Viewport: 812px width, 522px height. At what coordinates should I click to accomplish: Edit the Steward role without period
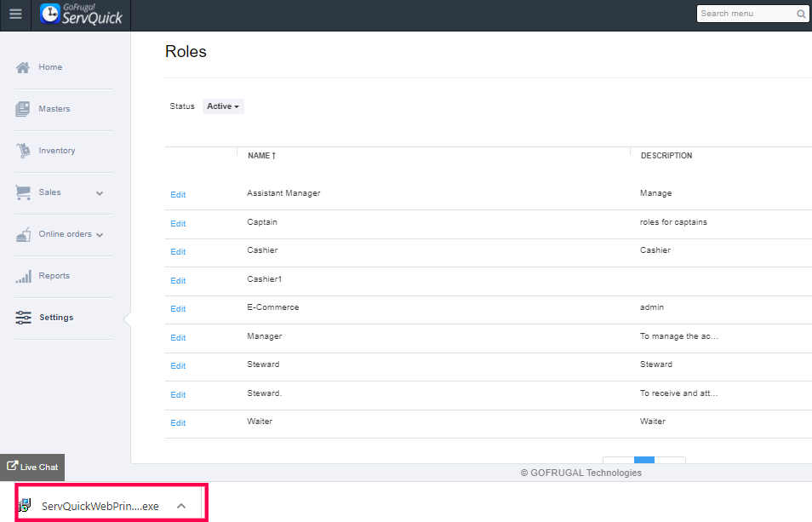(x=178, y=365)
